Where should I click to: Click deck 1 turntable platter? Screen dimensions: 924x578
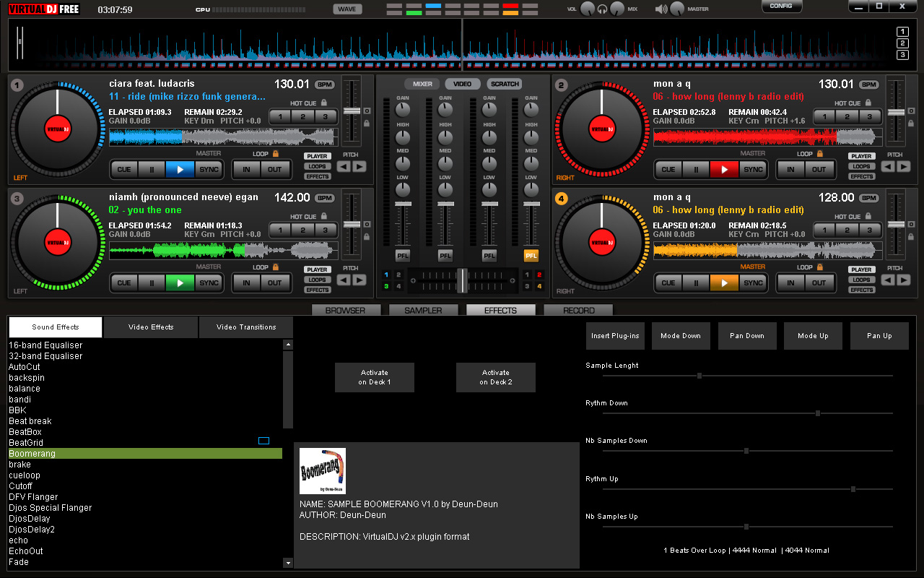pos(58,129)
